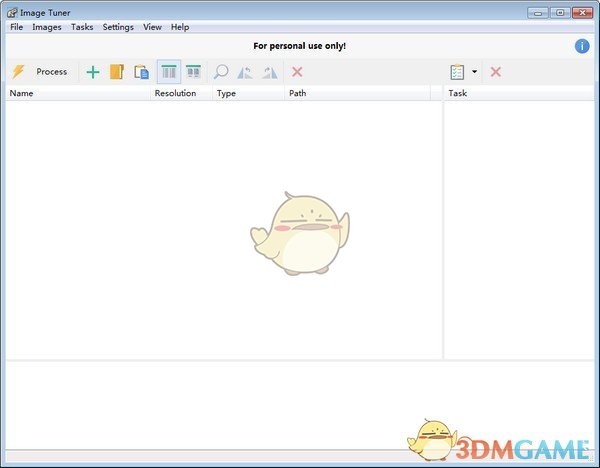Switch to thumbnails view icon
This screenshot has height=468, width=600.
click(x=193, y=72)
